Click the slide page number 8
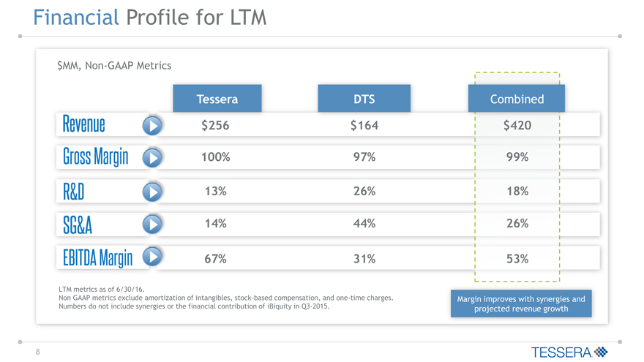The height and width of the screenshot is (362, 644). pyautogui.click(x=38, y=352)
